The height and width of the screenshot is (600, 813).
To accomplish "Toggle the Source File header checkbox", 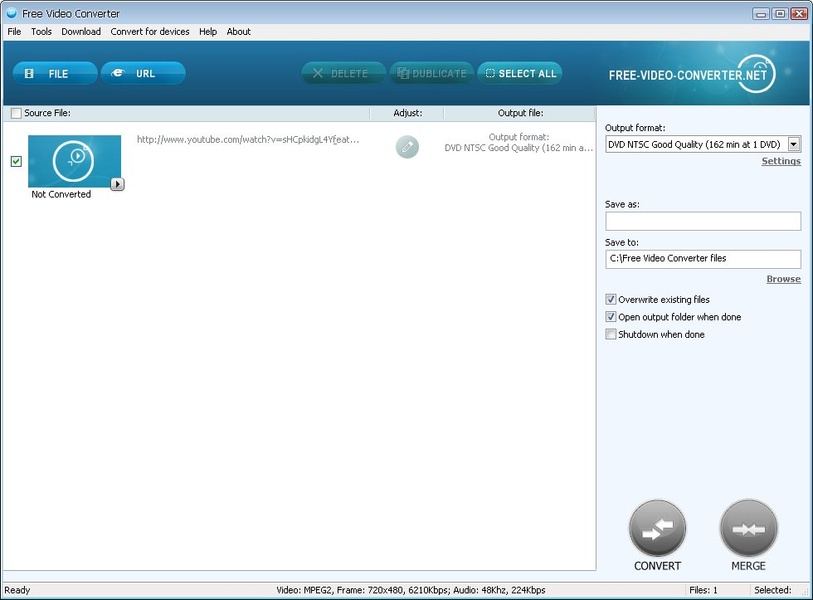I will (16, 113).
